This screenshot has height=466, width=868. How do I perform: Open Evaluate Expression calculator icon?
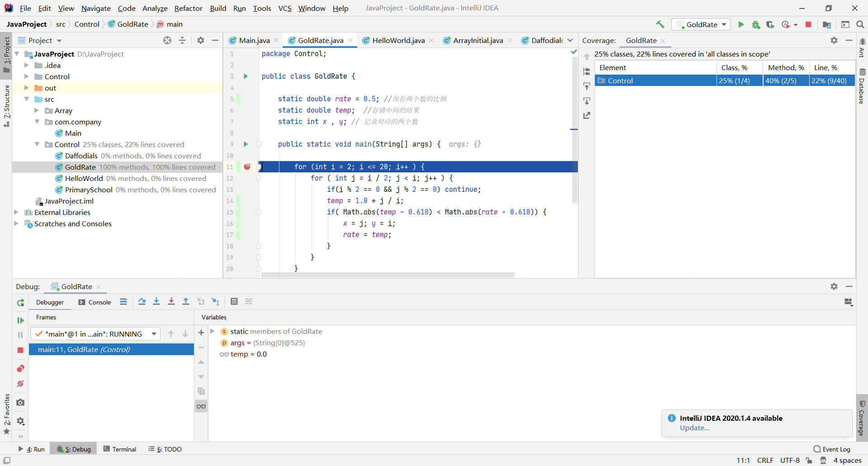pyautogui.click(x=234, y=302)
